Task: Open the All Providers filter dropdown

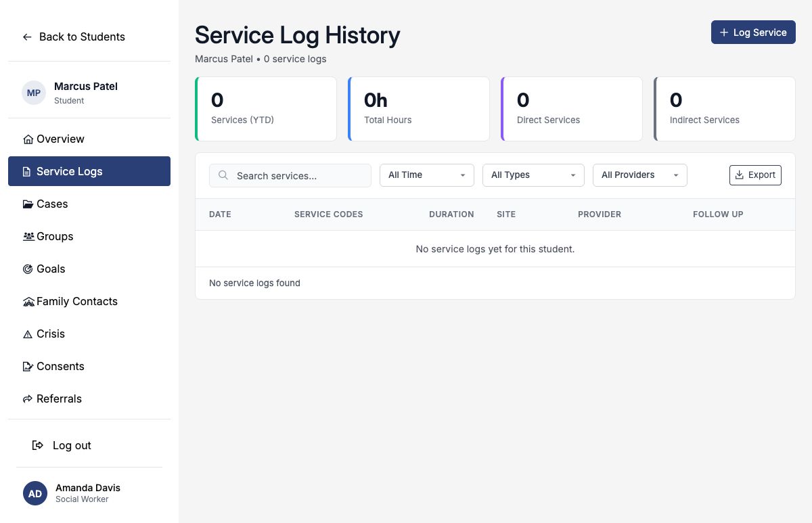Action: (x=640, y=175)
